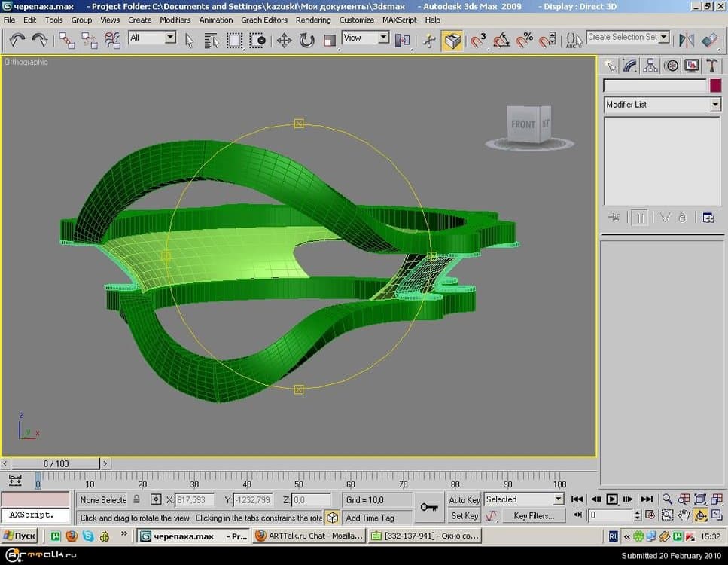This screenshot has height=565, width=728.
Task: Open Time Configuration dialog icon
Action: click(650, 515)
